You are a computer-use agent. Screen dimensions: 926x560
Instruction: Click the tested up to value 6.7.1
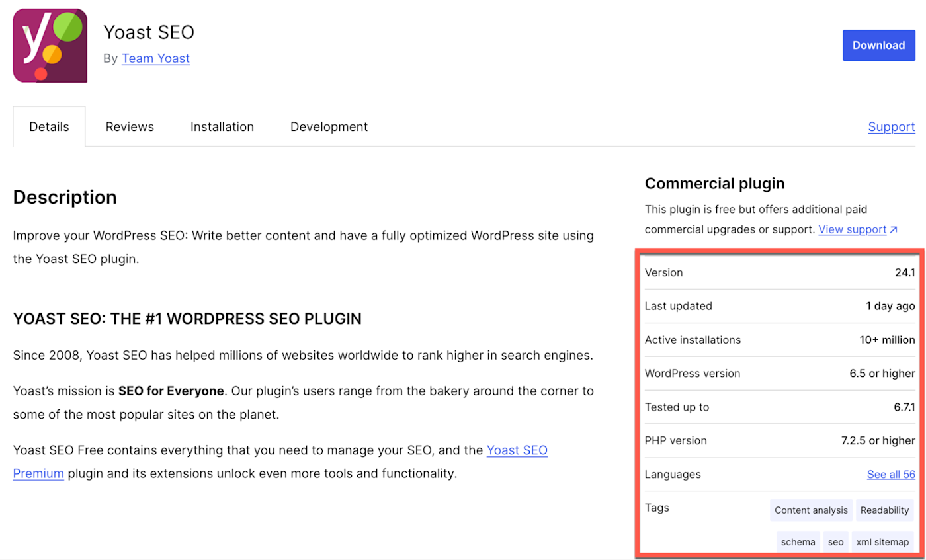tap(905, 407)
